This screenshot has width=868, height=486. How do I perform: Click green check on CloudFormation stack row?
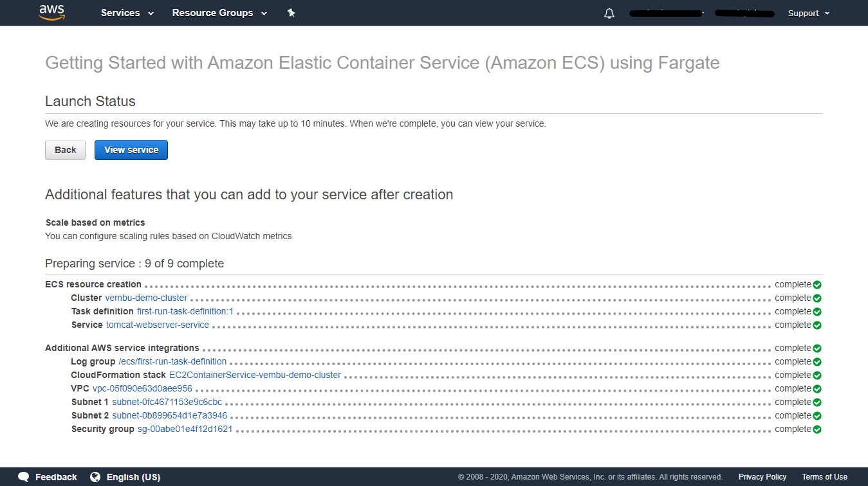click(x=817, y=375)
